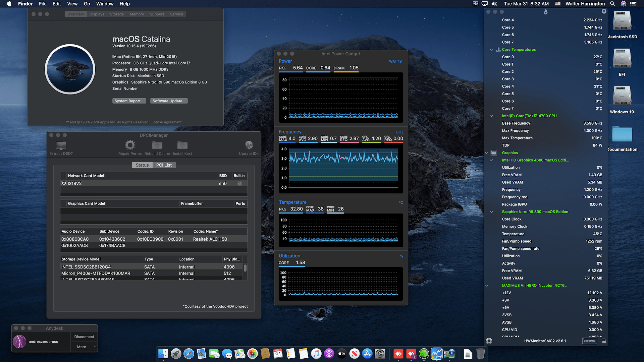
Task: Open Intel Power Gadget from the Dock
Action: pos(436,354)
